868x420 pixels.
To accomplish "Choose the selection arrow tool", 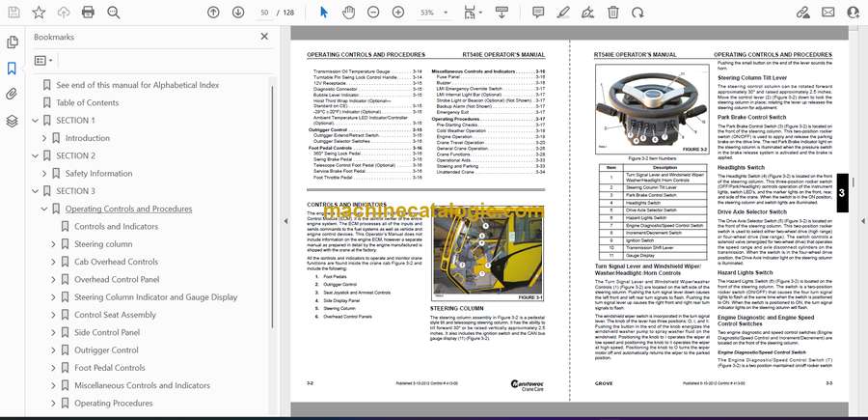I will (x=324, y=13).
